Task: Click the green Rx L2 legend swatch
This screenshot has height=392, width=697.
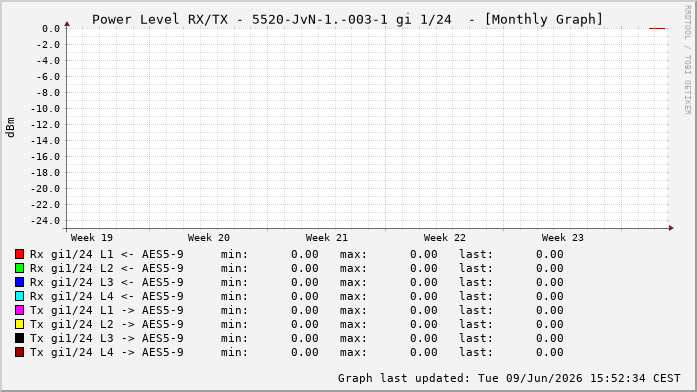Action: (19, 268)
